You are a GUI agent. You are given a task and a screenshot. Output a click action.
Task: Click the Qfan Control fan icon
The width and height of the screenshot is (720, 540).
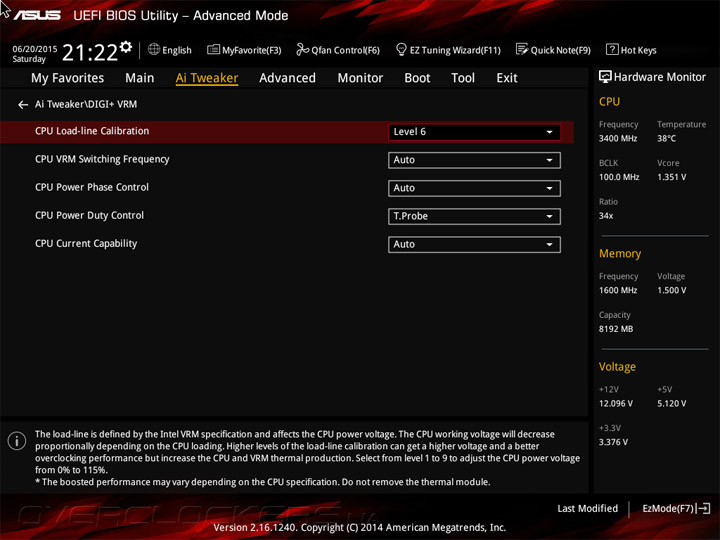[302, 49]
